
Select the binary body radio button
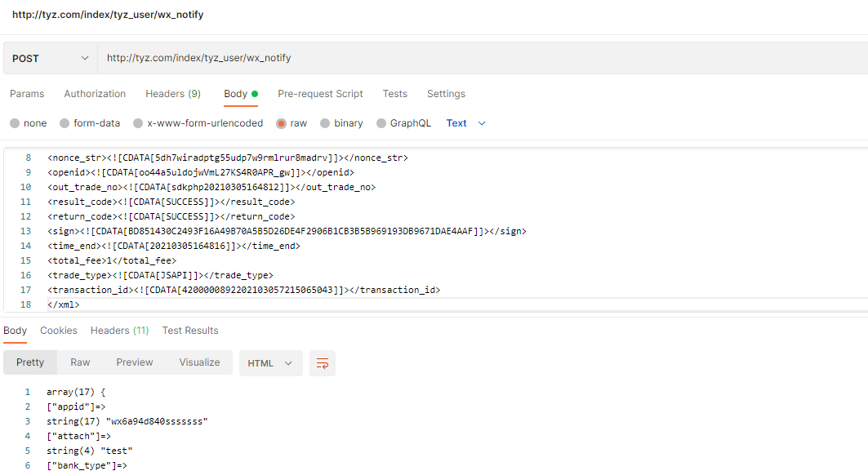coord(325,123)
